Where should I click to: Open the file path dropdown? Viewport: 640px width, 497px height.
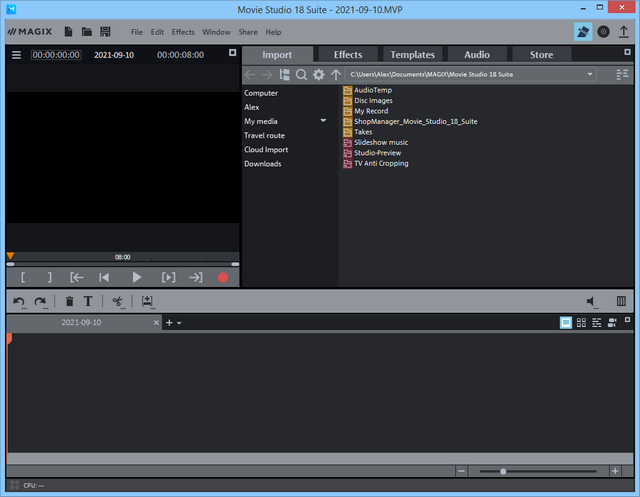(590, 75)
